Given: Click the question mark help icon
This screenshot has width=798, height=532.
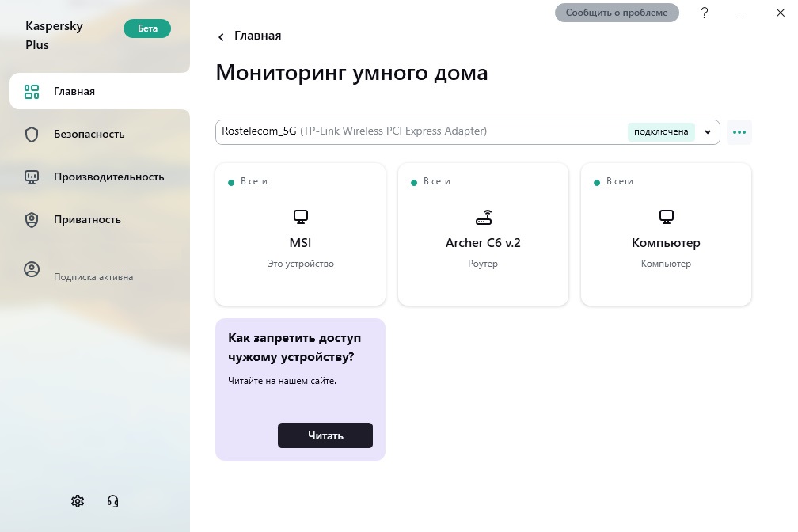Looking at the screenshot, I should coord(705,13).
